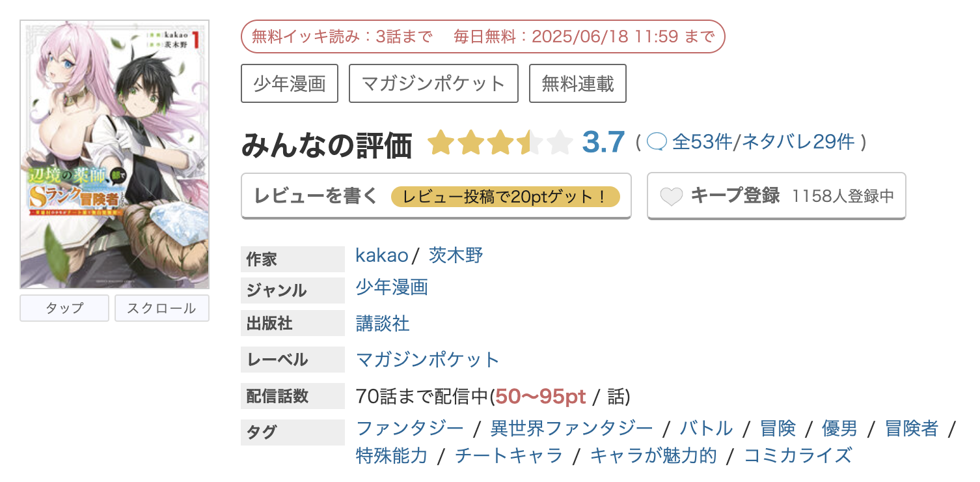
Task: Open the manga cover thumbnail
Action: 115,154
